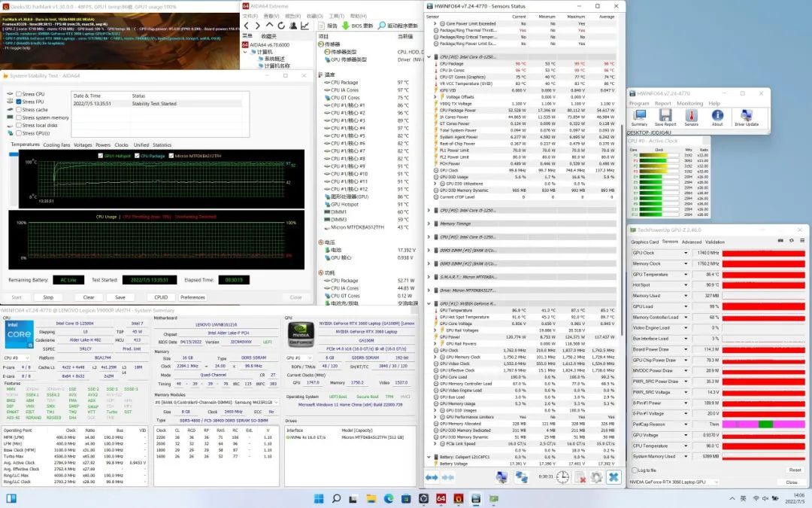812x508 pixels.
Task: Switch to the Cooling Fans tab
Action: pos(56,144)
